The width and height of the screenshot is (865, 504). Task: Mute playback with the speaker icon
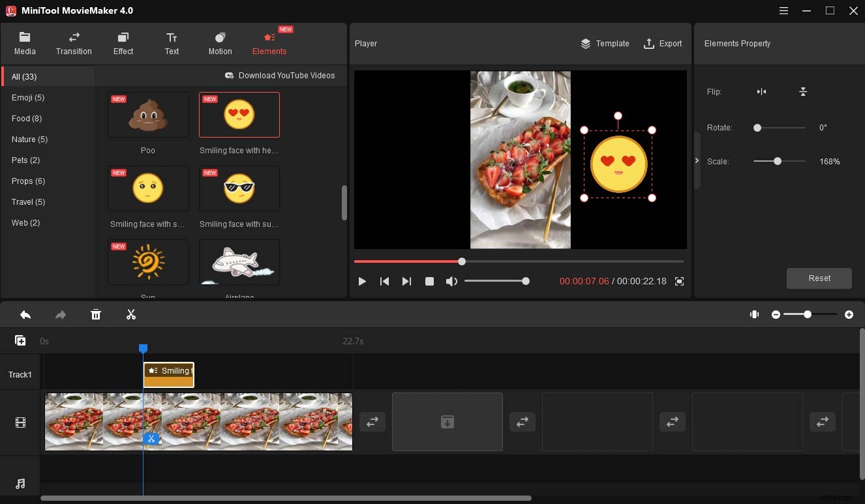451,281
